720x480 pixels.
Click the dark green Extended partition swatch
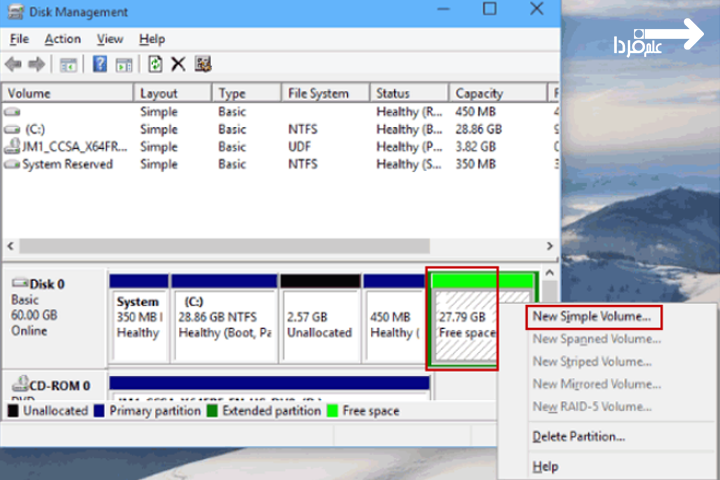coord(212,411)
